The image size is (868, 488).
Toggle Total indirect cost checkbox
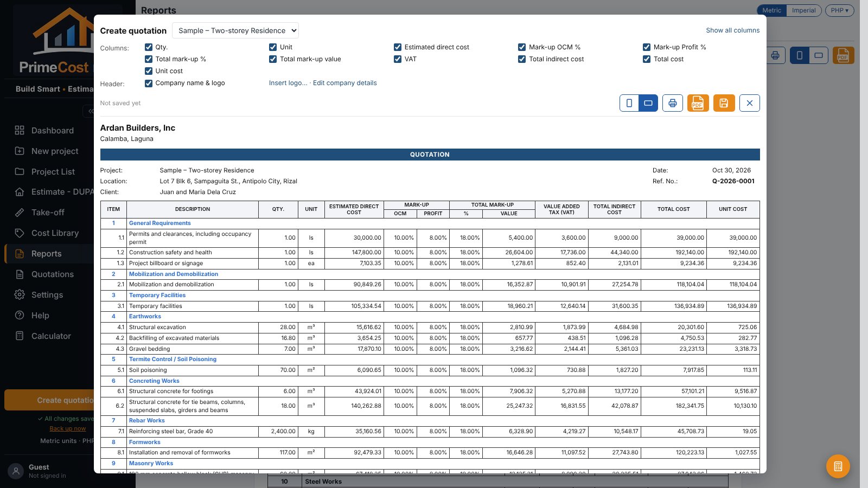pos(522,59)
